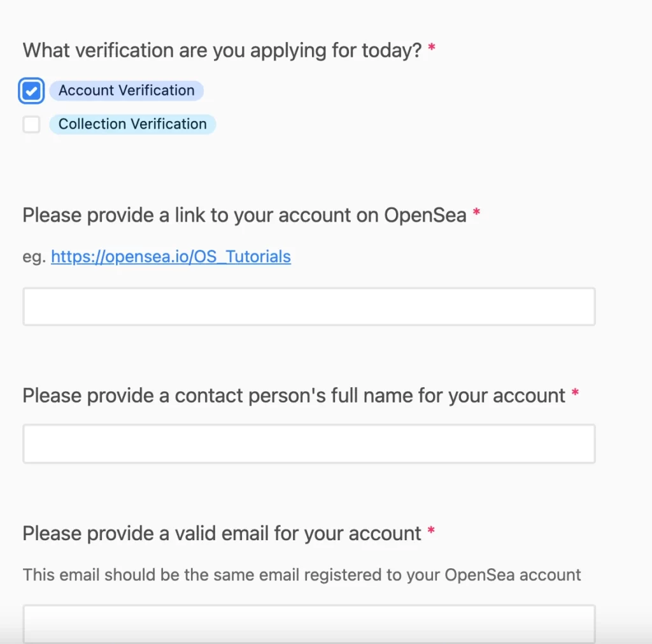Click the 'eg.' text before the example link
The height and width of the screenshot is (644, 652).
tap(34, 257)
